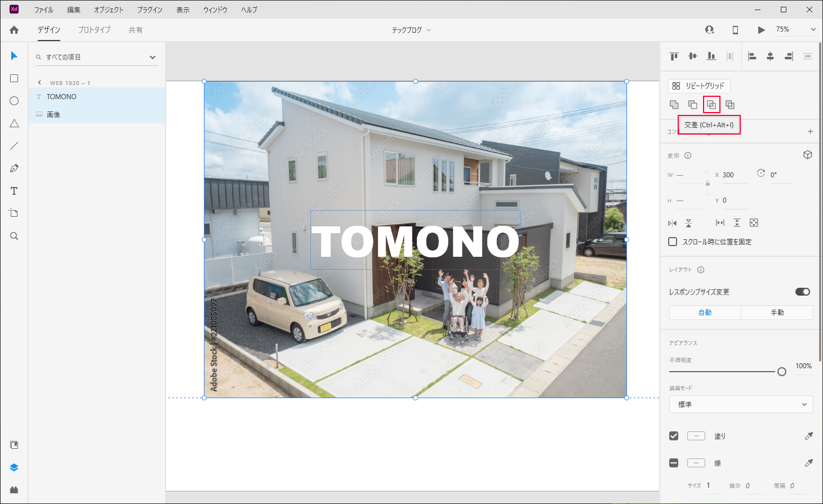Select the Rectangle tool
823x504 pixels.
[x=14, y=78]
